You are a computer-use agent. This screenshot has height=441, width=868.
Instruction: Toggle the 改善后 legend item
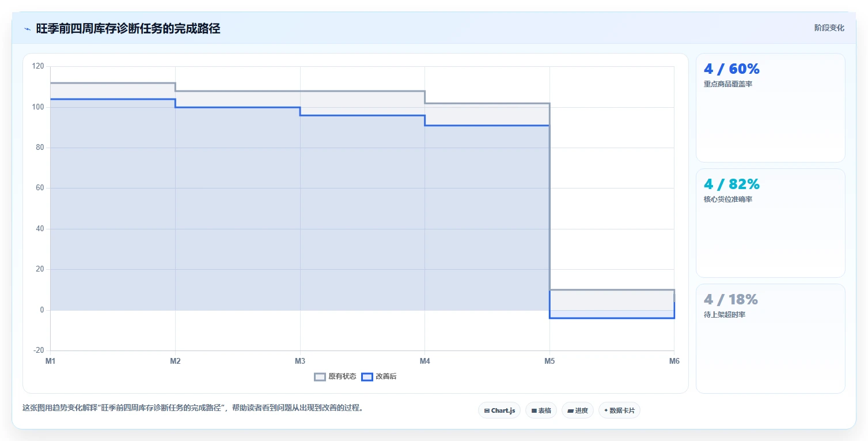pyautogui.click(x=379, y=376)
